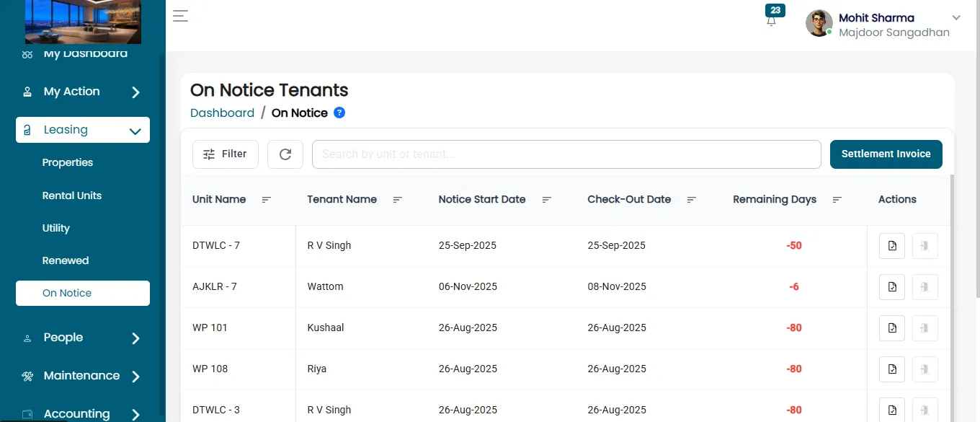The image size is (980, 422).
Task: Click the page's vertical scrollbar
Action: click(976, 148)
